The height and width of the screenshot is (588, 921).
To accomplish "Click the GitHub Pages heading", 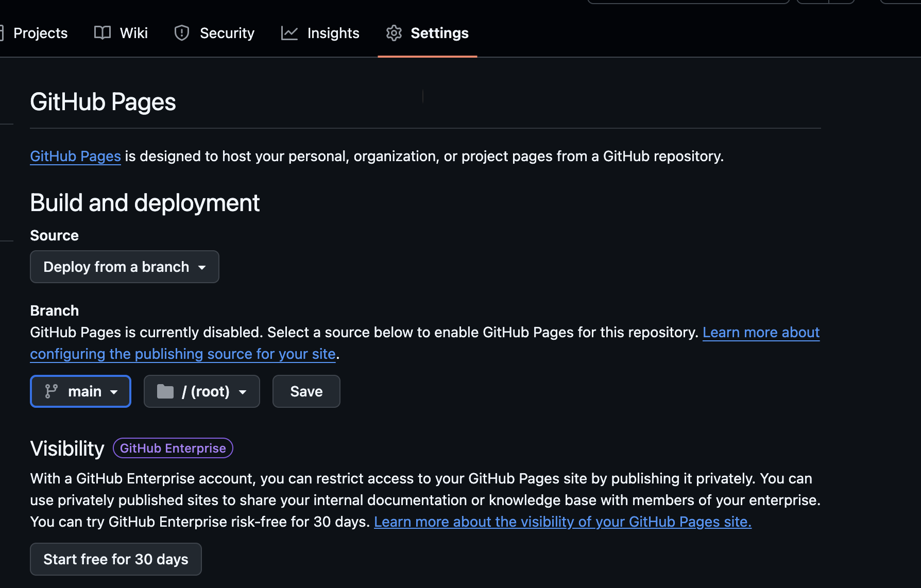I will pos(103,102).
